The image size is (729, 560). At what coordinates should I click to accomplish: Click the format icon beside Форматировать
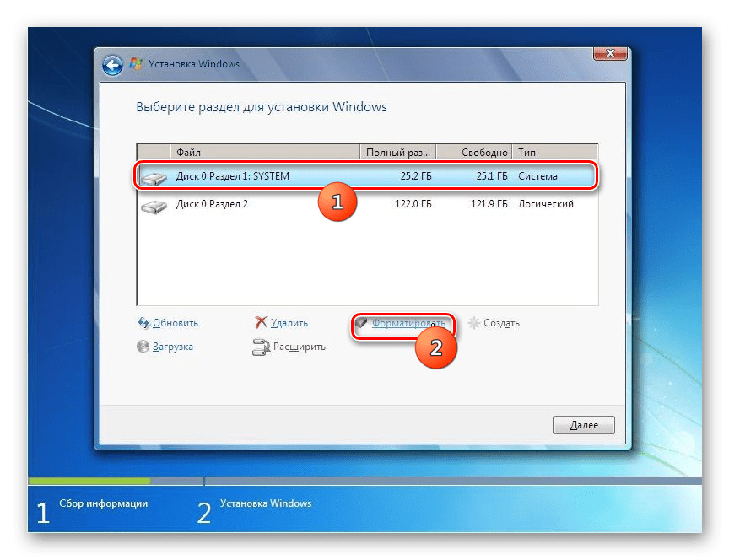pos(362,324)
